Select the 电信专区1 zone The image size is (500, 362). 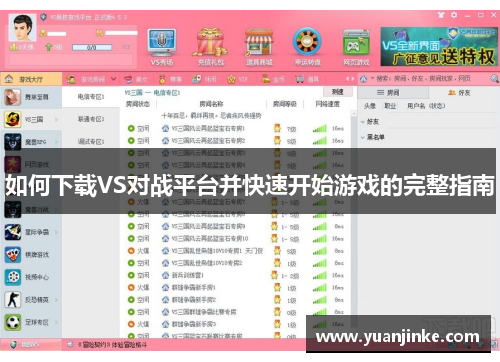click(91, 97)
